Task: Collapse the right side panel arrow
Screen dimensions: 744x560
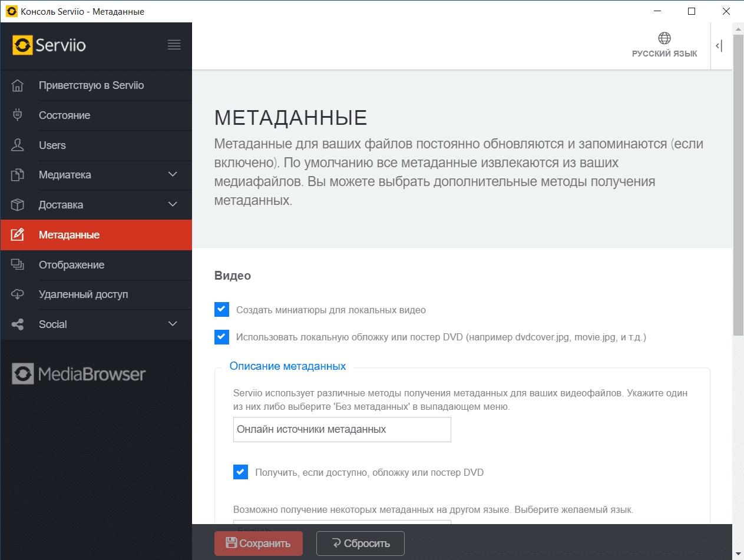Action: tap(719, 46)
